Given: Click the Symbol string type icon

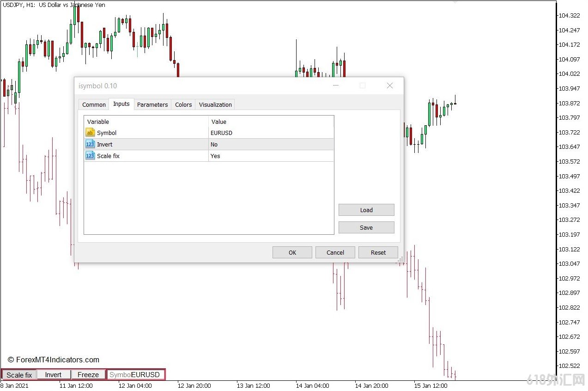Looking at the screenshot, I should tap(90, 133).
